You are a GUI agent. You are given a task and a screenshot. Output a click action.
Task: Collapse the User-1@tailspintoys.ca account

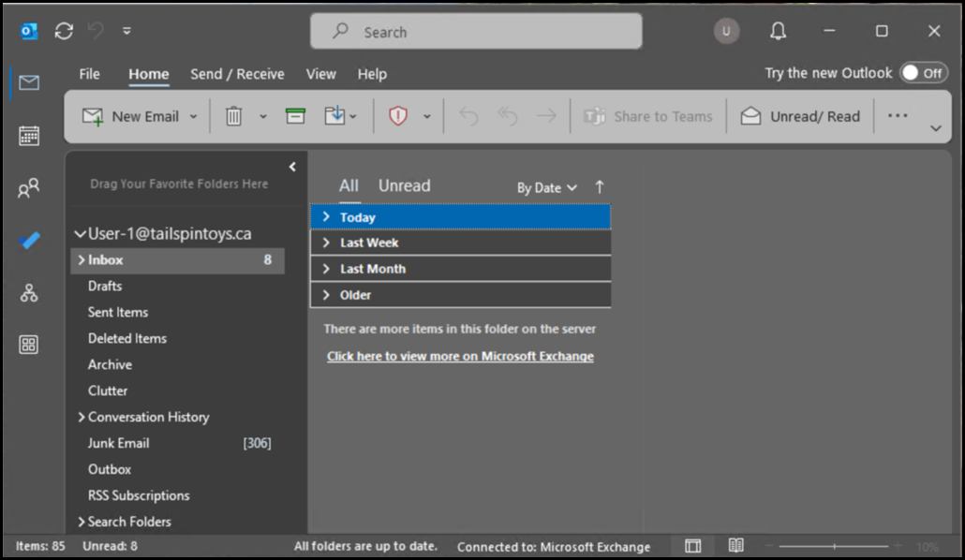pyautogui.click(x=80, y=234)
